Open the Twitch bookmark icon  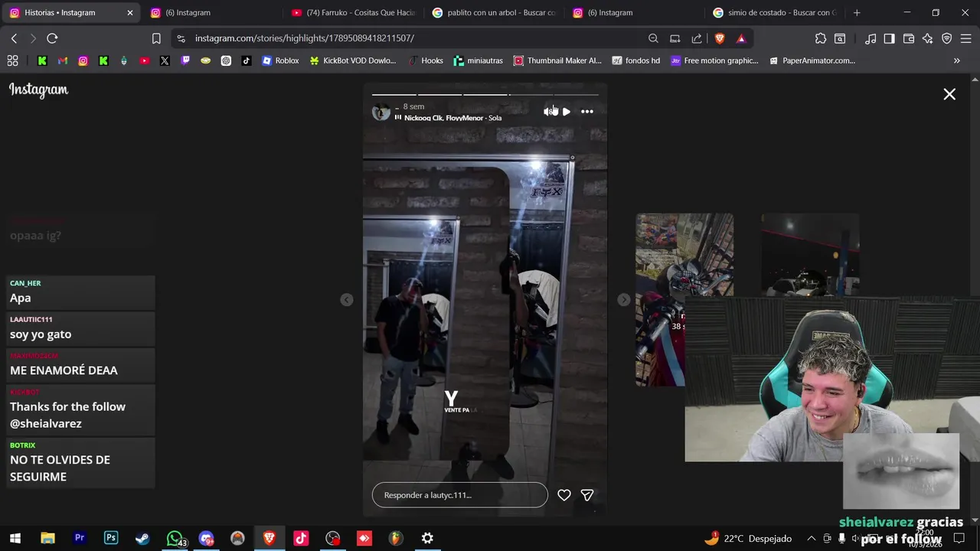(185, 60)
